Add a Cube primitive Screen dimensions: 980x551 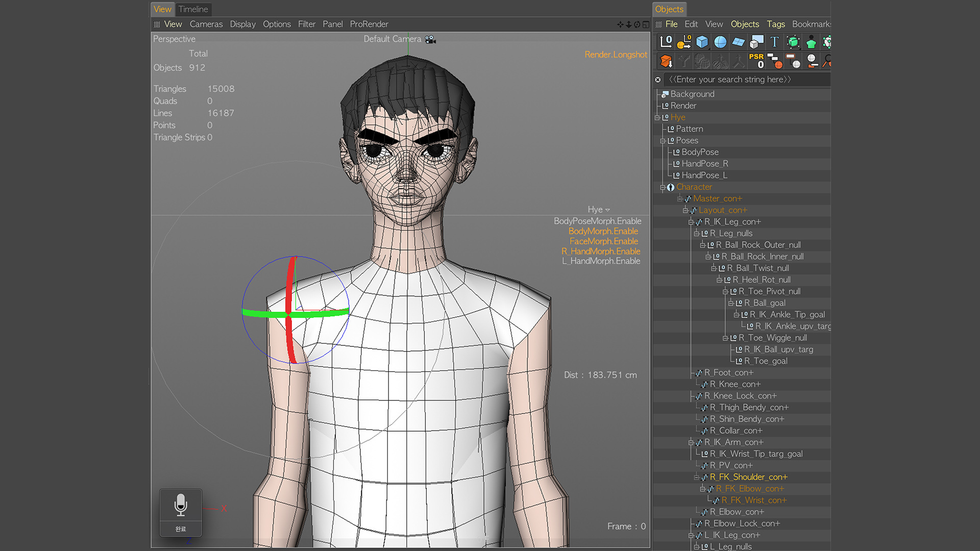(702, 42)
